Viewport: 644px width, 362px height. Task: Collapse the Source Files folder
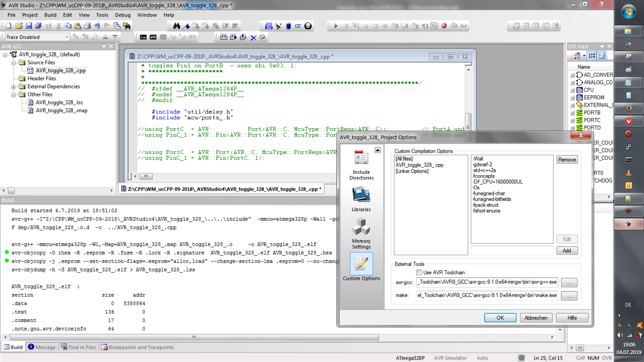[13, 63]
